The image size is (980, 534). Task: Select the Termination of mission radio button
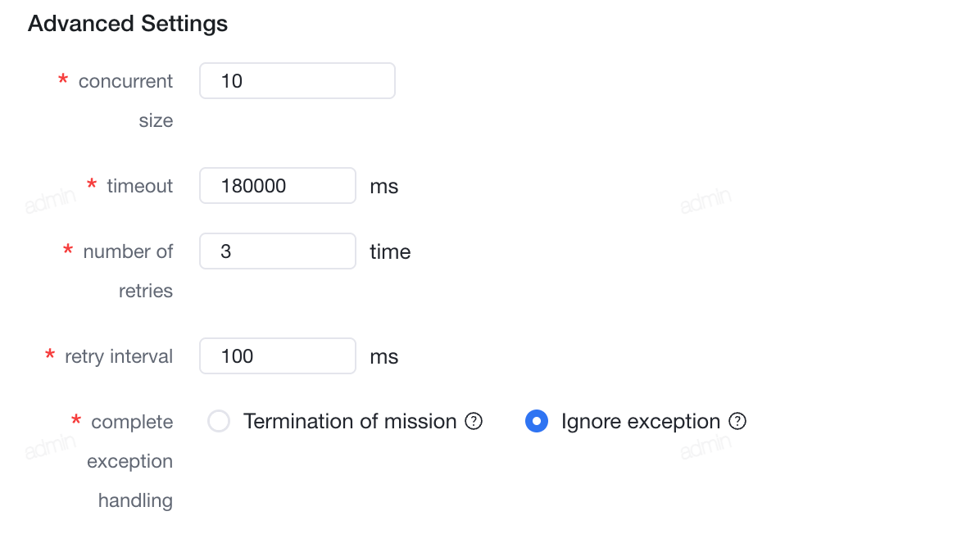pyautogui.click(x=219, y=421)
